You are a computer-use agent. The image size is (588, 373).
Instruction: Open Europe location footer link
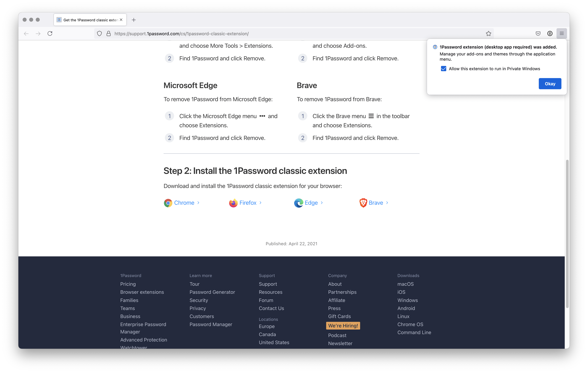point(267,326)
